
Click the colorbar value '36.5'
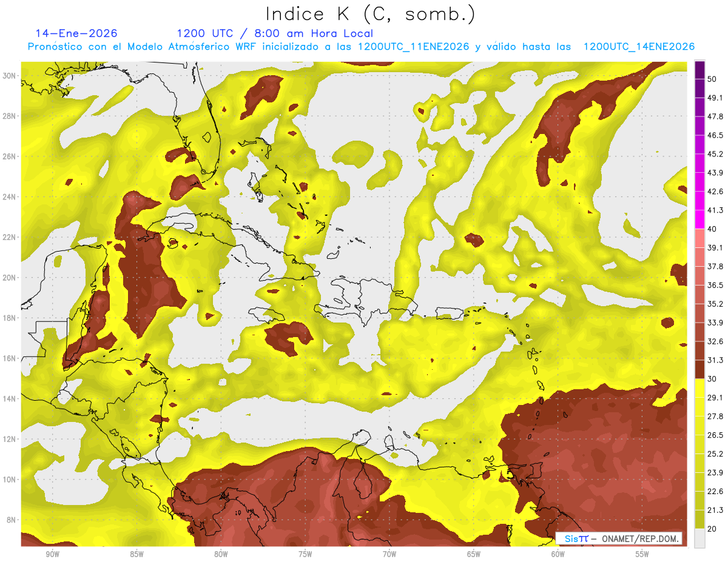pyautogui.click(x=715, y=285)
